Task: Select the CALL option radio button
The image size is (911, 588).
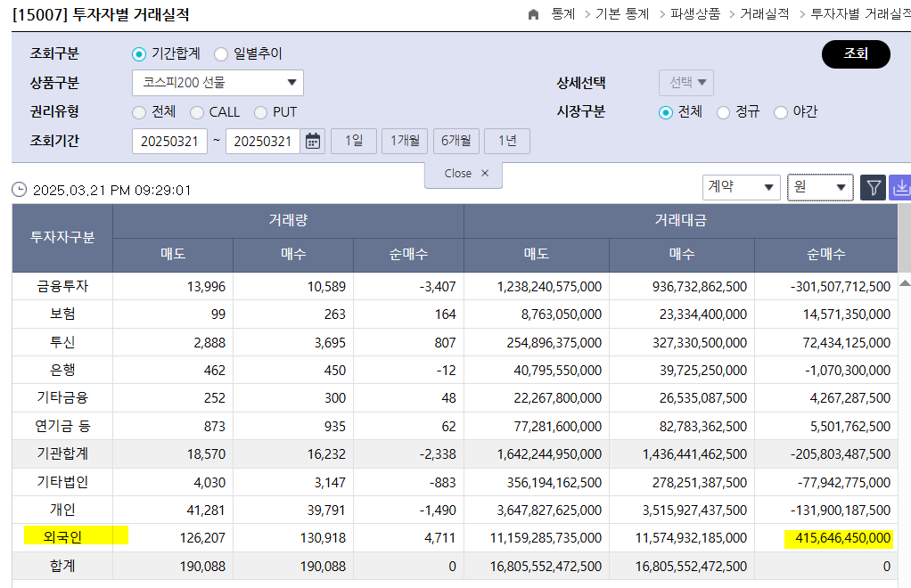Action: click(x=197, y=112)
